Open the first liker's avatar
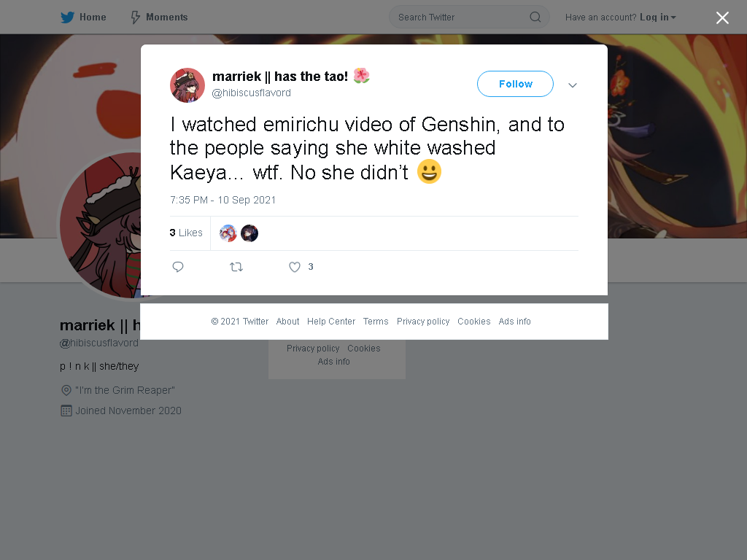Image resolution: width=747 pixels, height=560 pixels. click(x=228, y=233)
